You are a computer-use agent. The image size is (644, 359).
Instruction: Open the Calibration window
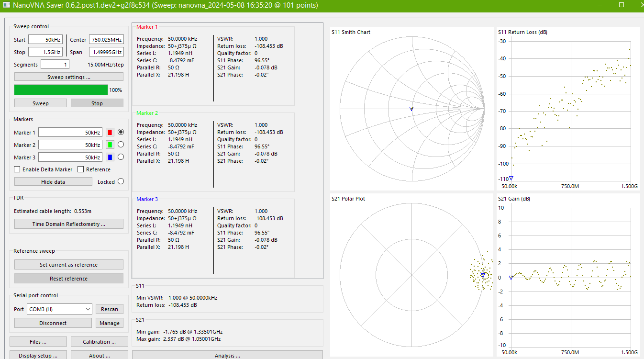pos(100,342)
